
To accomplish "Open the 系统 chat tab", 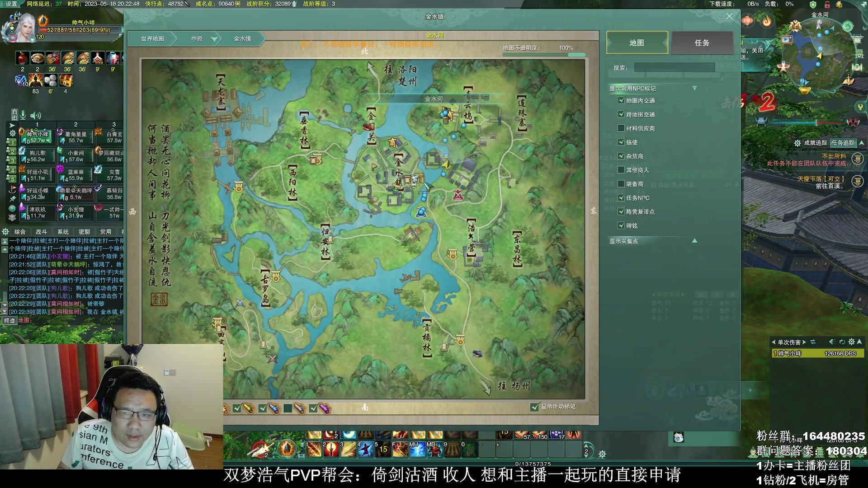I will [x=63, y=231].
